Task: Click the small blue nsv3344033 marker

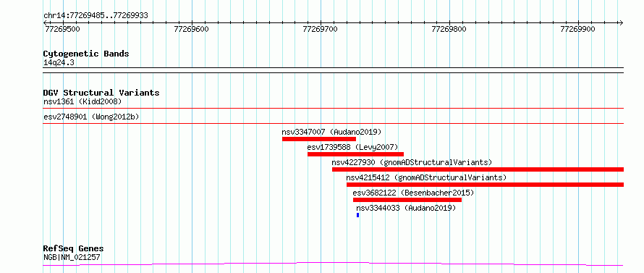Action: (357, 215)
